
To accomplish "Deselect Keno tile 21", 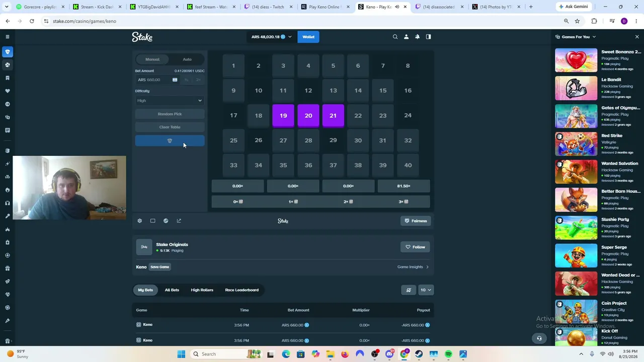I will (333, 116).
